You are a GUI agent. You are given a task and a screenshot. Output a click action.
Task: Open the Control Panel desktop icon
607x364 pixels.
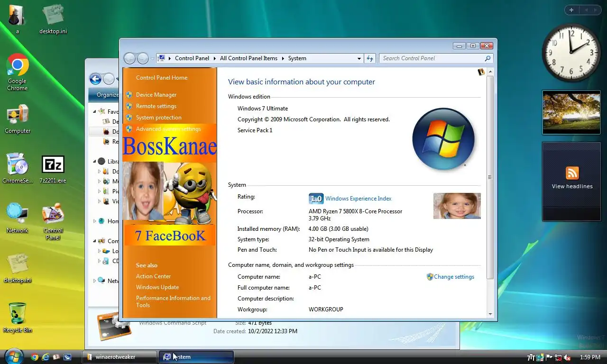pos(53,221)
